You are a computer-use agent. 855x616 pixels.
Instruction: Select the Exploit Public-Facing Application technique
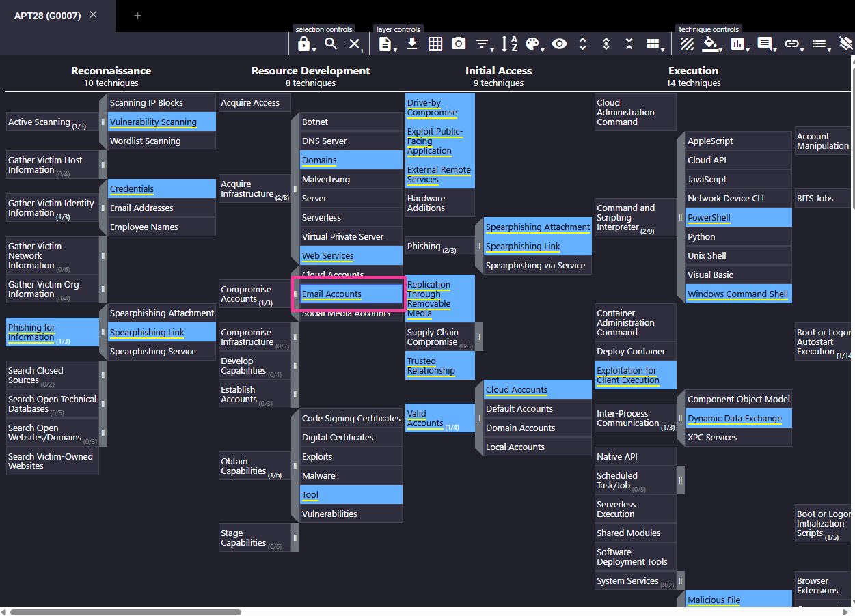440,141
